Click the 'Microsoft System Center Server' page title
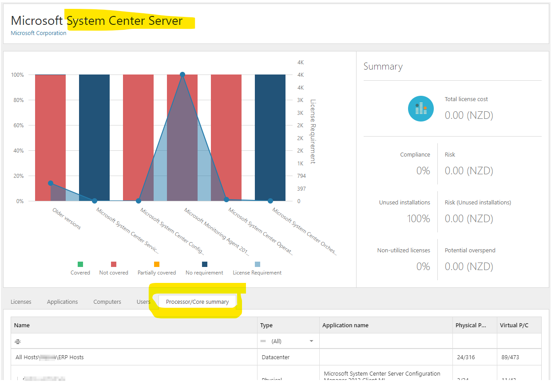This screenshot has height=392, width=555. click(97, 21)
